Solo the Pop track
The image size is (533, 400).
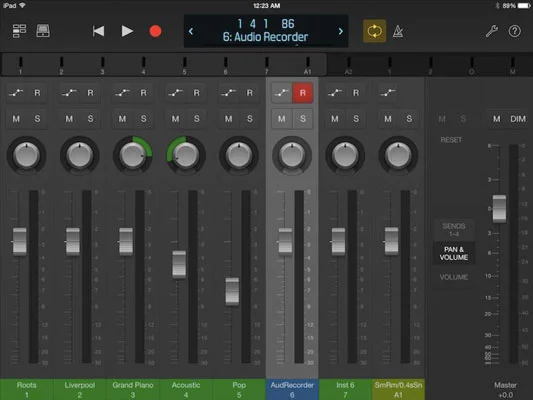click(x=250, y=119)
